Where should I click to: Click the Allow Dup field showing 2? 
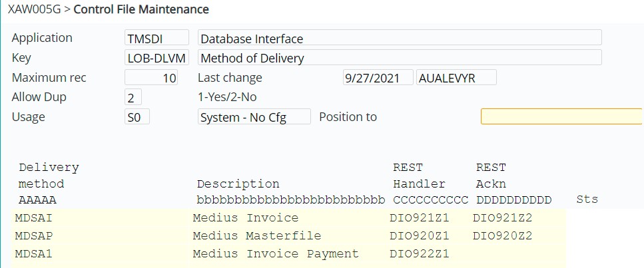[133, 98]
